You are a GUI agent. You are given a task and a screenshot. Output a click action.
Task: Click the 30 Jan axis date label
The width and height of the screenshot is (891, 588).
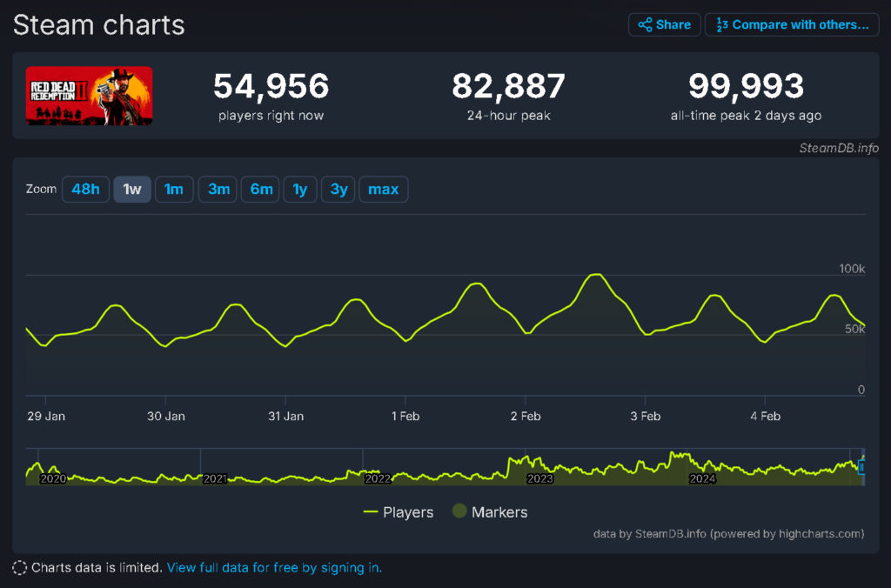point(166,417)
